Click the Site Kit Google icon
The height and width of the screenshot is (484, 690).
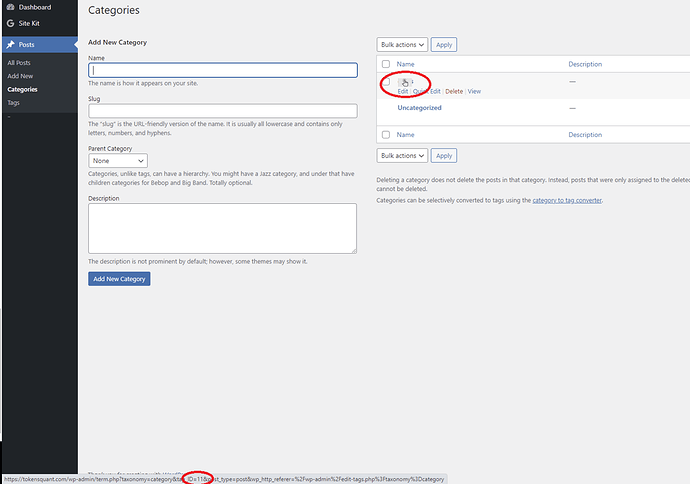[x=10, y=22]
